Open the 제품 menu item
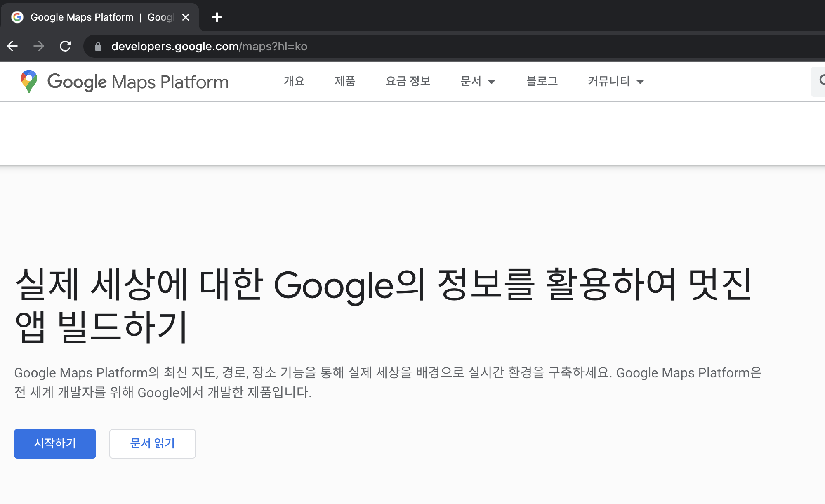 [x=345, y=81]
